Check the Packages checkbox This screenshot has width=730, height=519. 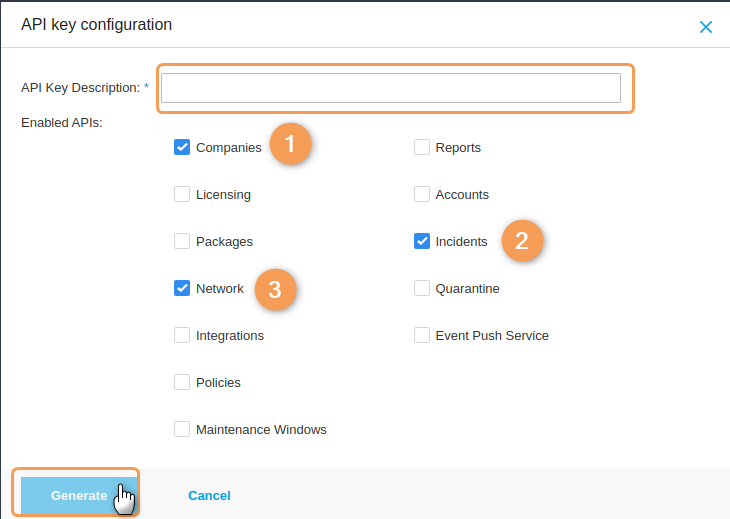click(182, 241)
